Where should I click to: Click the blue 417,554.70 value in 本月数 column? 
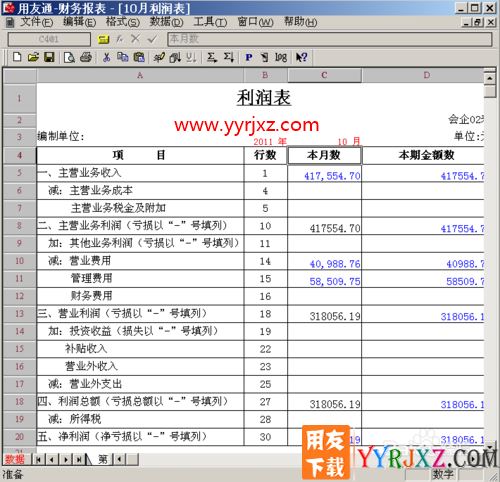pos(324,173)
